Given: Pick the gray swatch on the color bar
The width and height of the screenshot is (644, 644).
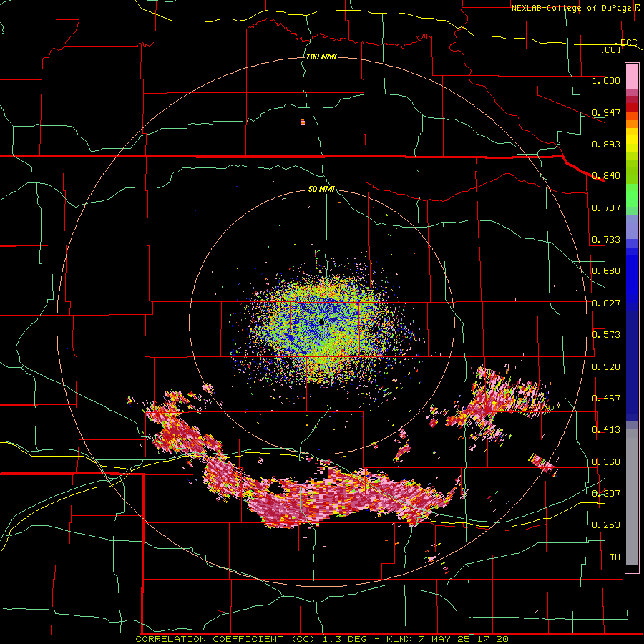Looking at the screenshot, I should (632, 497).
